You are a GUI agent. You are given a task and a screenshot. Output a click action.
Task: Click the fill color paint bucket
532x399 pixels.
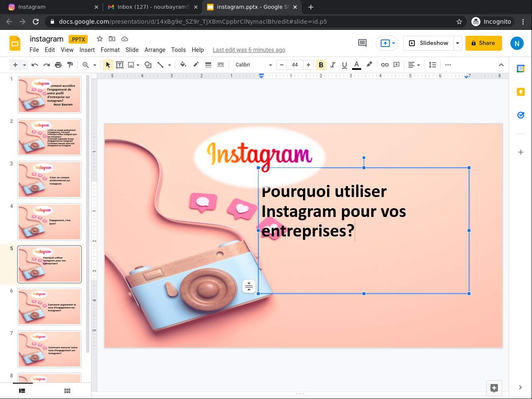click(x=183, y=65)
